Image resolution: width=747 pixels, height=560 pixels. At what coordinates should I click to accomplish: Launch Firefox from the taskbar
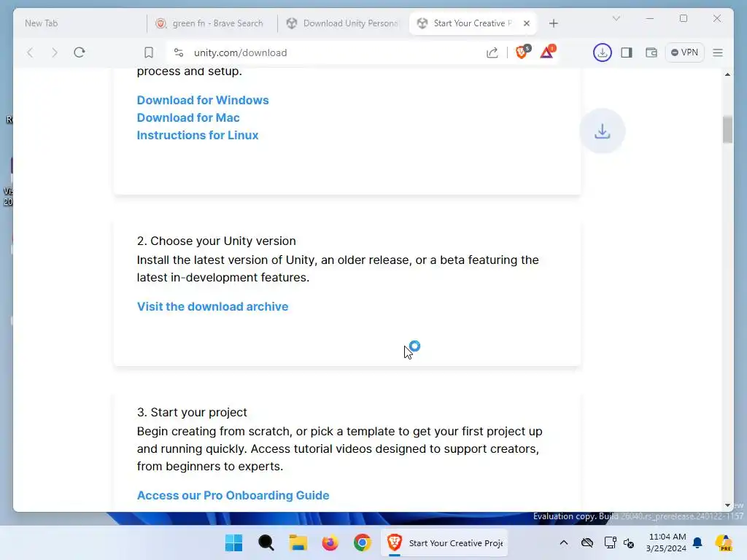[x=330, y=542]
